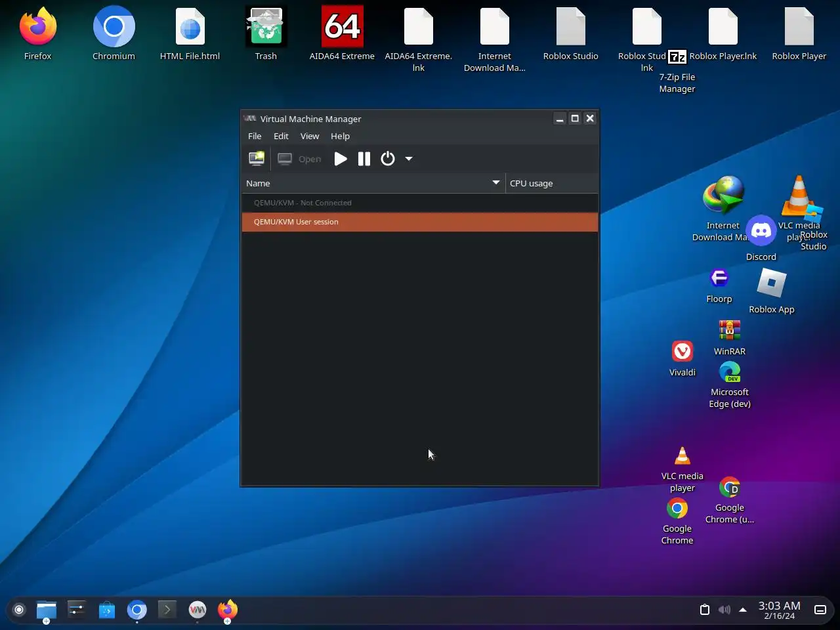
Task: Open the Floorp browser desktop icon
Action: [x=719, y=278]
